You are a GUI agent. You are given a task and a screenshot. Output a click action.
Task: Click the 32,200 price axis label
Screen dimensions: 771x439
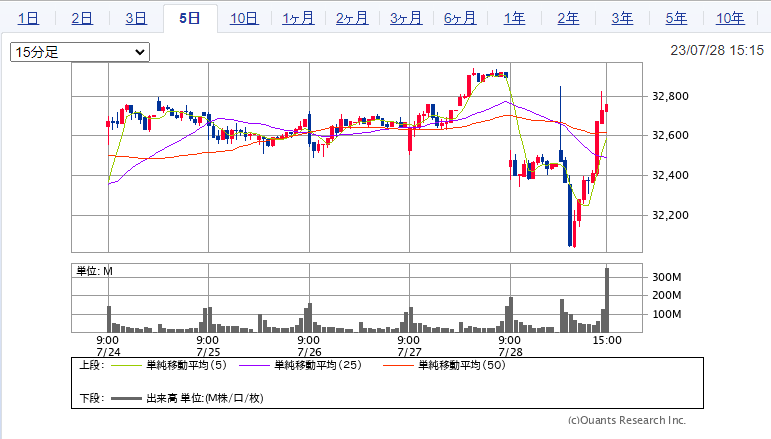click(670, 215)
